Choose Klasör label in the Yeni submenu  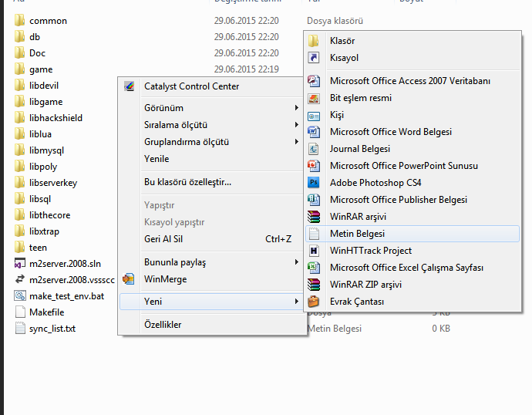[x=342, y=41]
